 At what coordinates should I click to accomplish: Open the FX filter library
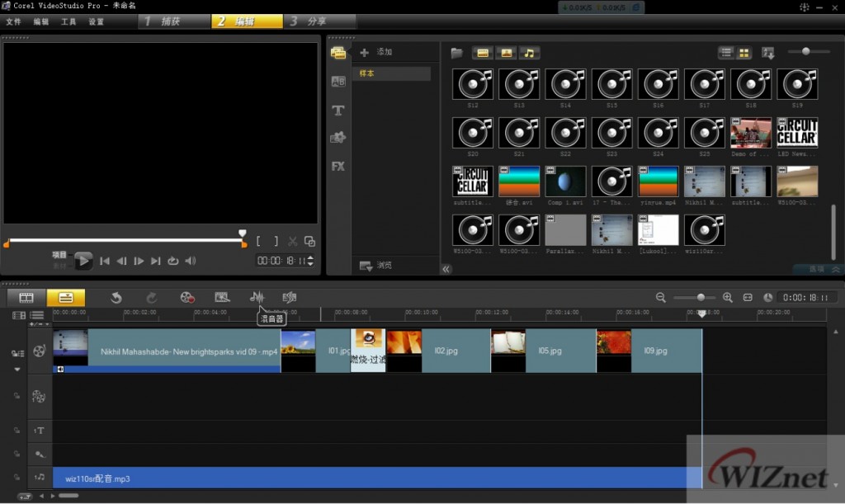tap(338, 166)
